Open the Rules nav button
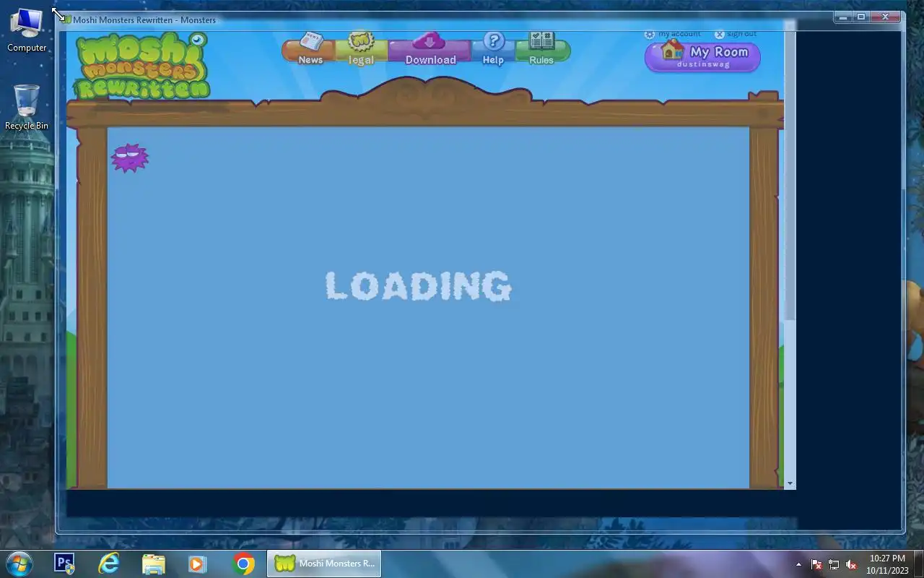Screen dimensions: 924x578 [x=542, y=49]
